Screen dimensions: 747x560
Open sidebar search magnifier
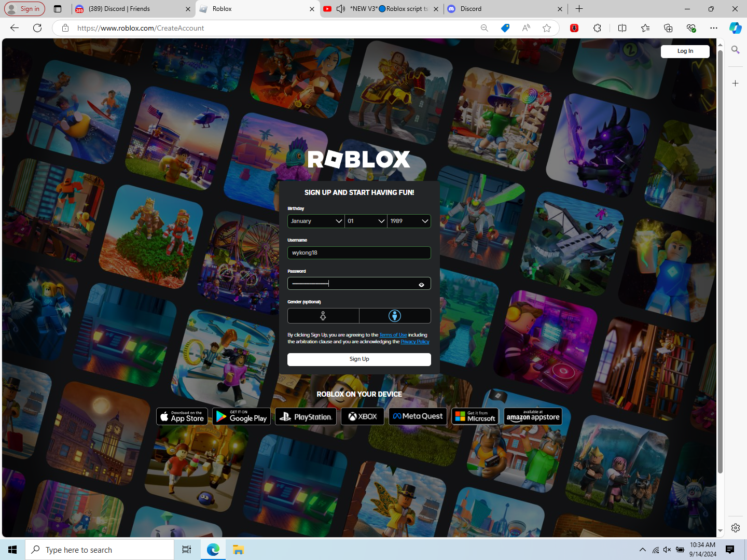coord(735,50)
